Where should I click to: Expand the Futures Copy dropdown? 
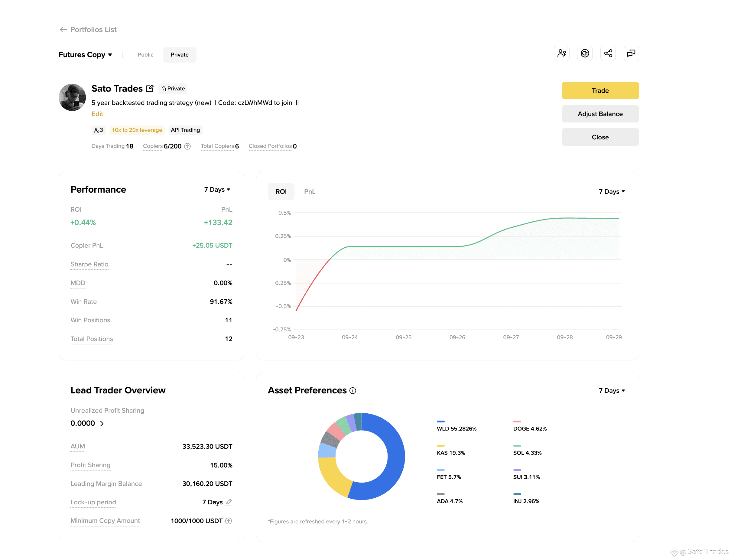pos(86,55)
